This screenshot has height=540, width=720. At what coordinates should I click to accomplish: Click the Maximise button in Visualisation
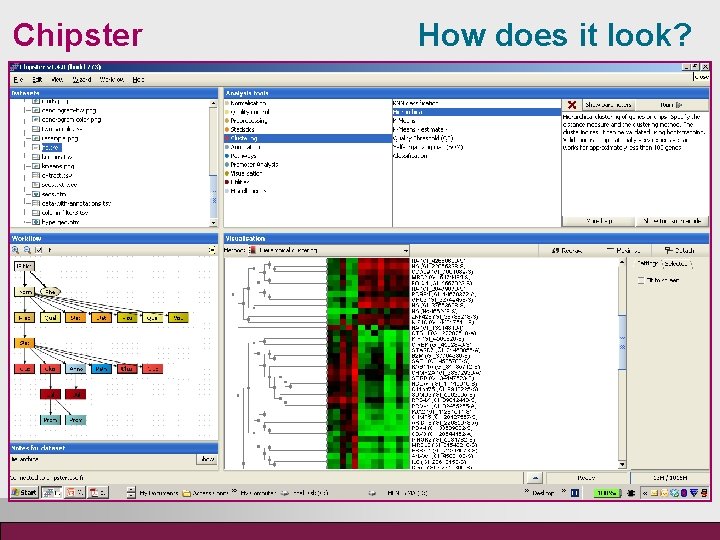click(x=624, y=250)
